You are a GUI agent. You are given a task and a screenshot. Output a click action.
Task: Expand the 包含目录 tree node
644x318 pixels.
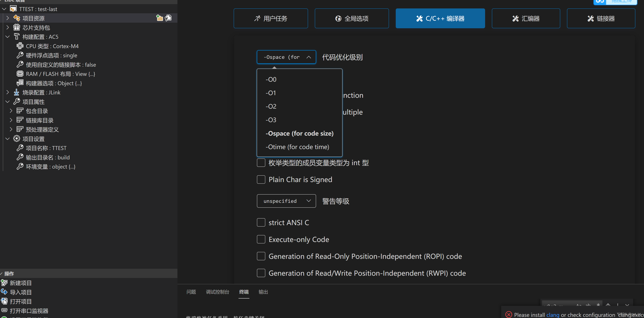11,111
